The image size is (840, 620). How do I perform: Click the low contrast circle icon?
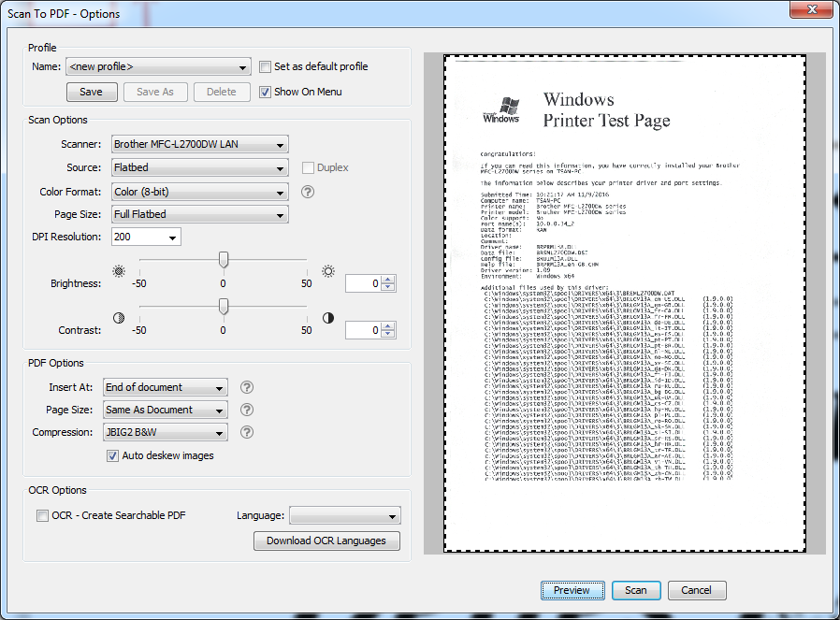[119, 318]
